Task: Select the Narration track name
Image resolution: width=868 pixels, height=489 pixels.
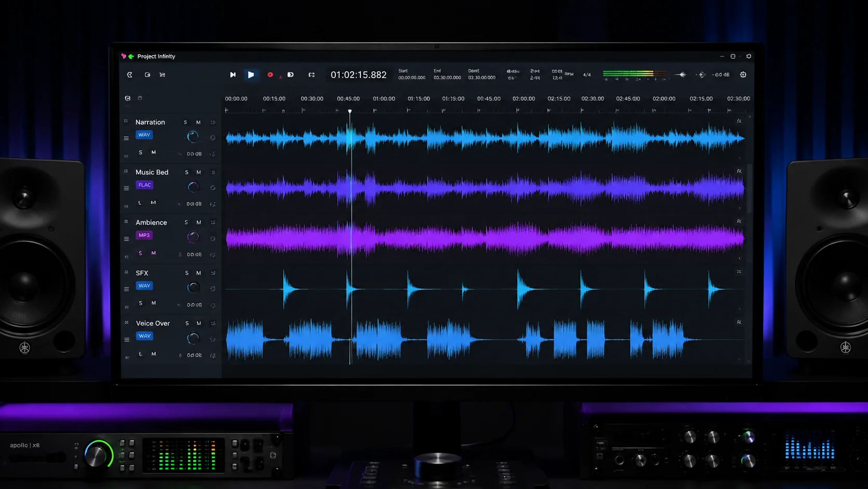Action: 150,122
